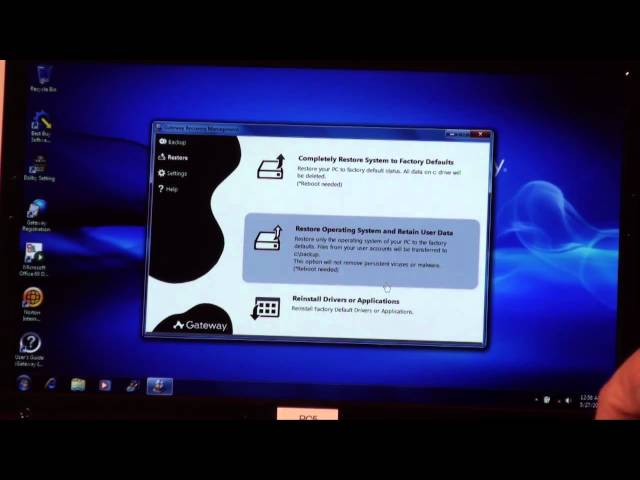
Task: Click the reinstall drivers grid icon
Action: coord(265,309)
